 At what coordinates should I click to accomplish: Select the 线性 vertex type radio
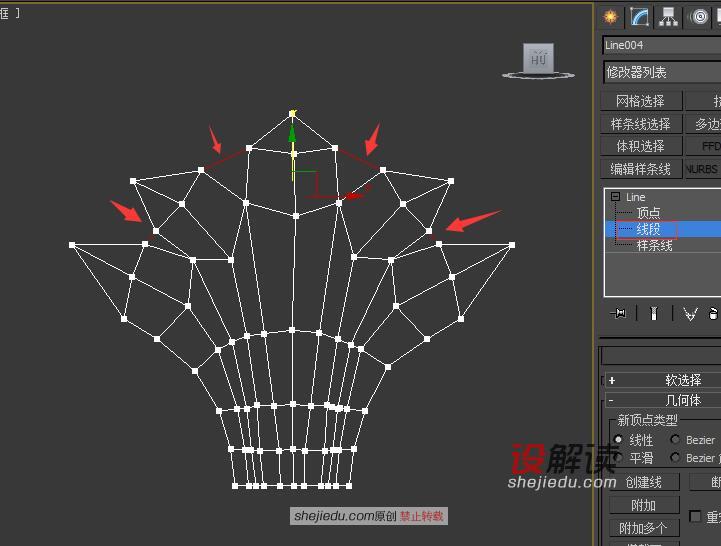(618, 440)
